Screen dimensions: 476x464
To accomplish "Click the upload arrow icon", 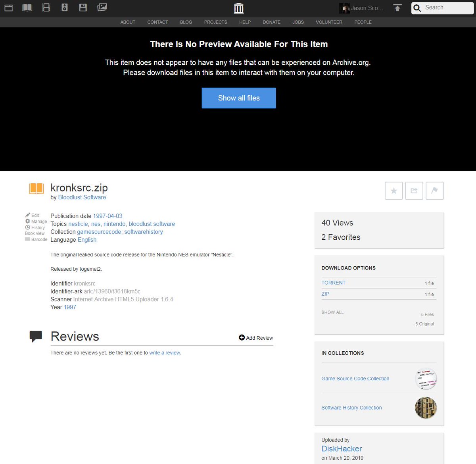I will (397, 8).
